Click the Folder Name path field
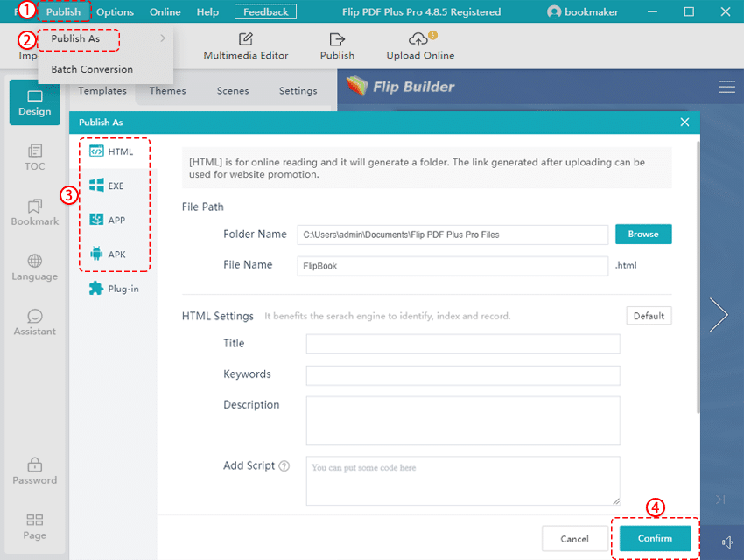Image resolution: width=744 pixels, height=560 pixels. (453, 234)
